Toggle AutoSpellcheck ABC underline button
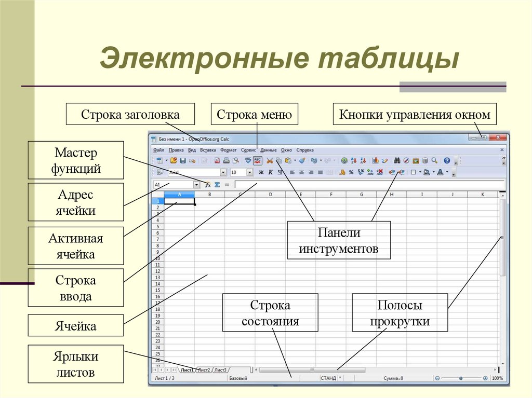 (258, 160)
